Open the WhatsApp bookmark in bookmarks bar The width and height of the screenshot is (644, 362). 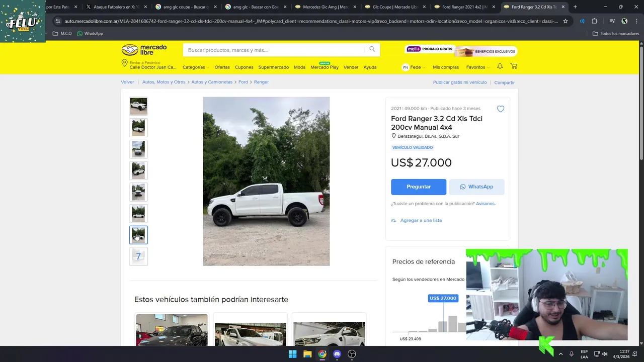pyautogui.click(x=90, y=33)
